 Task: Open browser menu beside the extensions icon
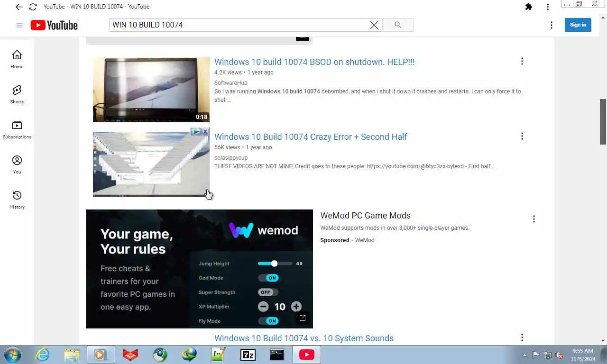click(x=548, y=7)
